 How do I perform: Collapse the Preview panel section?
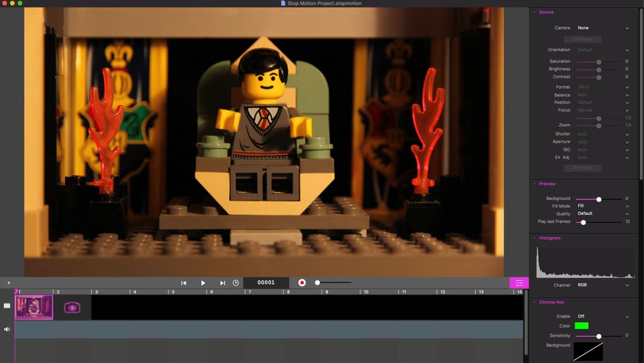534,184
